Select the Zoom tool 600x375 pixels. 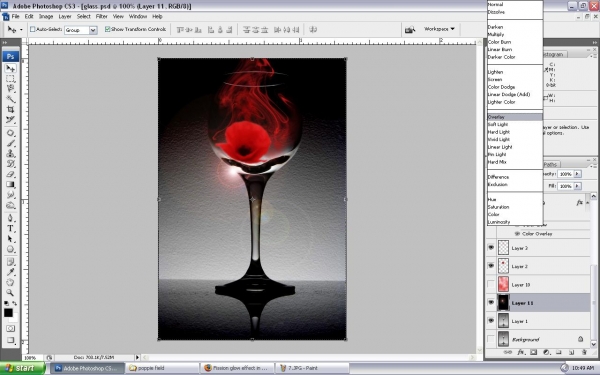point(10,293)
